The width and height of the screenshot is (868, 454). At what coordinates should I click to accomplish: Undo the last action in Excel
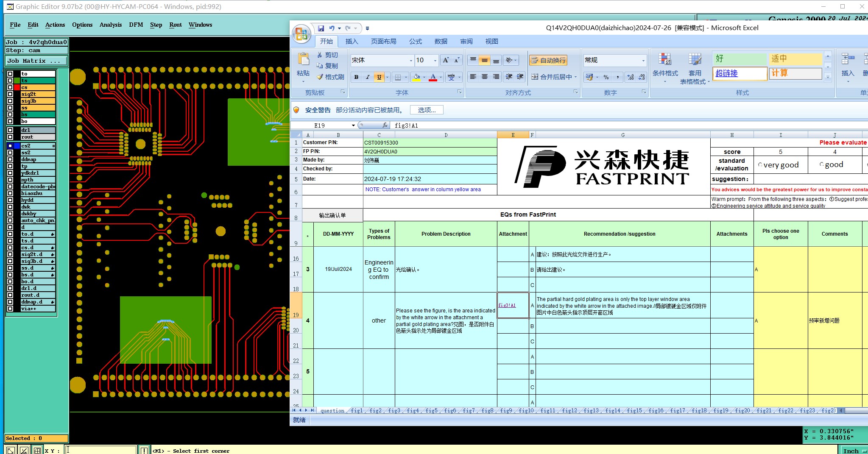coord(332,28)
